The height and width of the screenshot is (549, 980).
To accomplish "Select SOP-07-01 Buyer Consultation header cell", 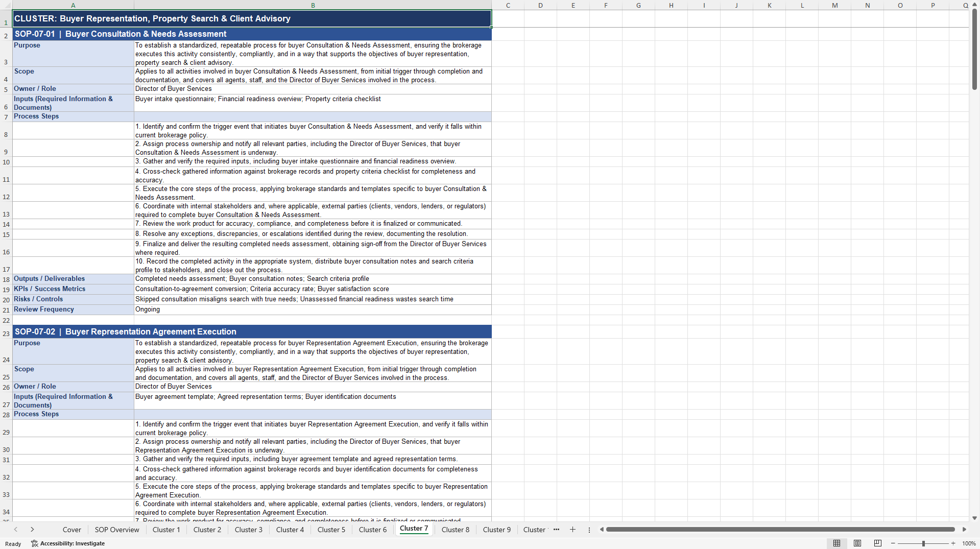I will point(252,34).
